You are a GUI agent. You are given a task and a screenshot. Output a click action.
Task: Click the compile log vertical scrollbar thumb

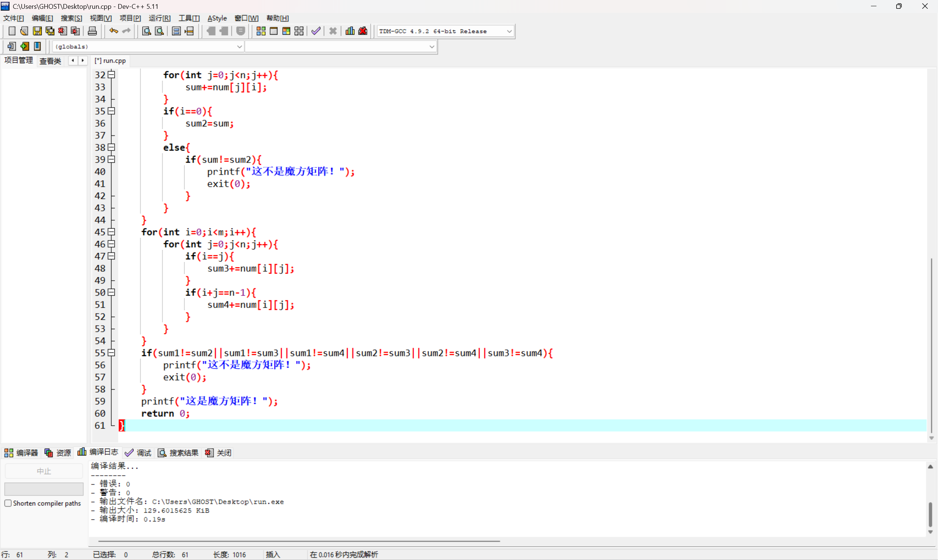[930, 514]
